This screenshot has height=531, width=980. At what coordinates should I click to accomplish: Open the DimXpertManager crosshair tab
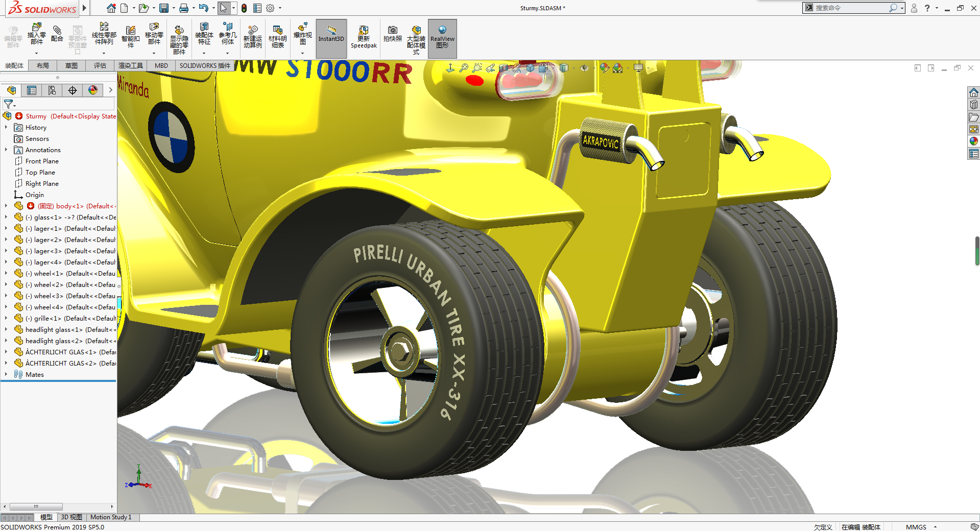pos(73,90)
